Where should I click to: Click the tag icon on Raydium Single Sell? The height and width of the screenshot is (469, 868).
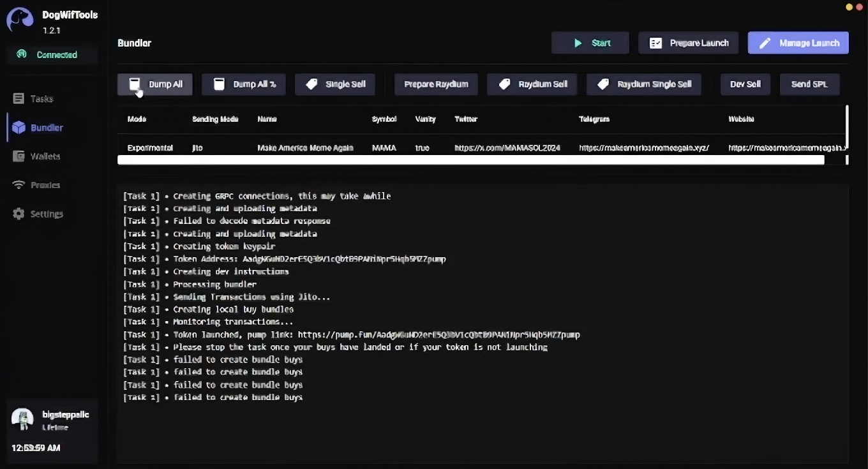click(x=603, y=84)
